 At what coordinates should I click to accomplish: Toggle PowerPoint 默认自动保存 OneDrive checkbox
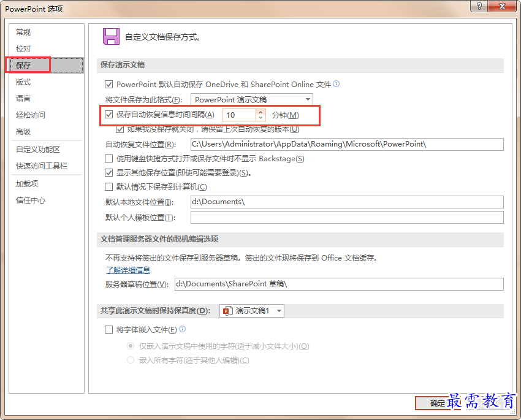click(108, 85)
